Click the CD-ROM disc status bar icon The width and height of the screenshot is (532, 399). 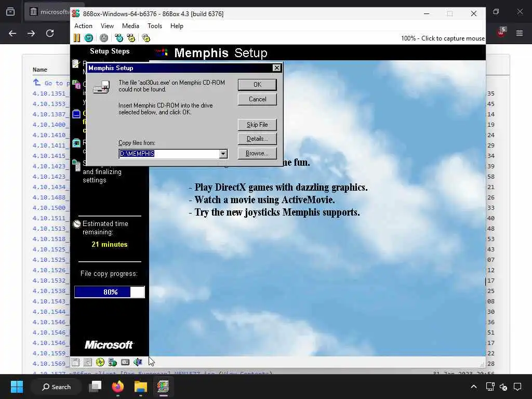point(100,362)
